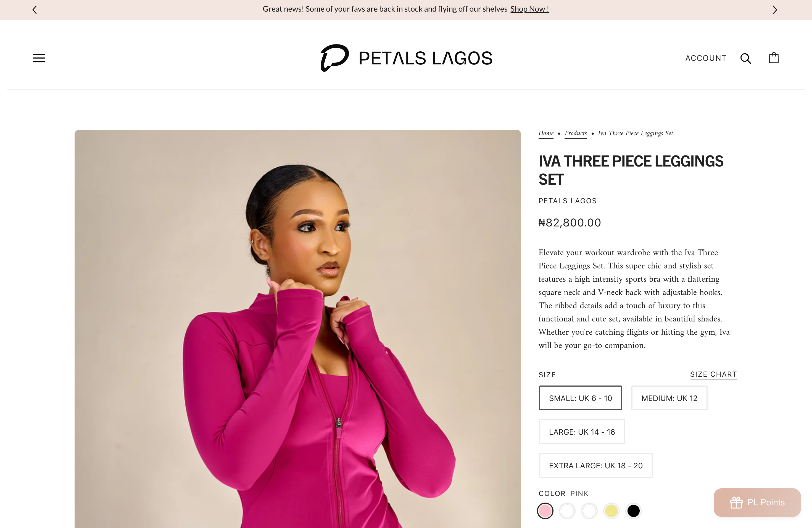812x528 pixels.
Task: Open the ACCOUNT menu
Action: click(x=706, y=58)
